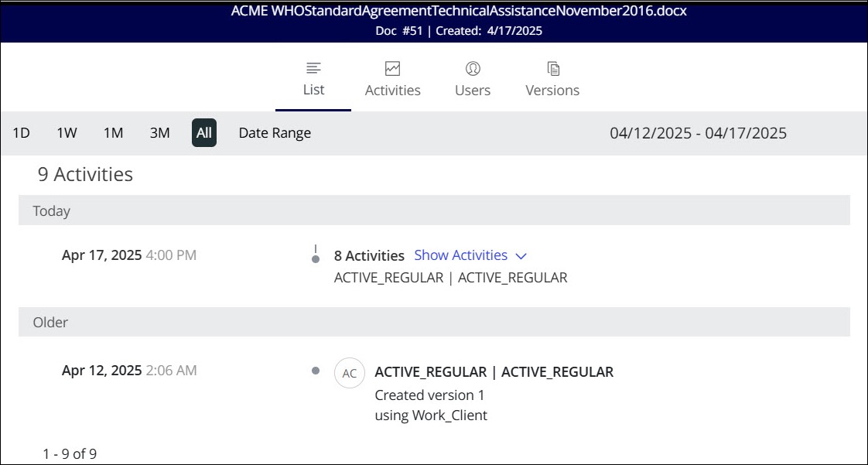
Task: Click the Activities chart icon
Action: tap(392, 68)
